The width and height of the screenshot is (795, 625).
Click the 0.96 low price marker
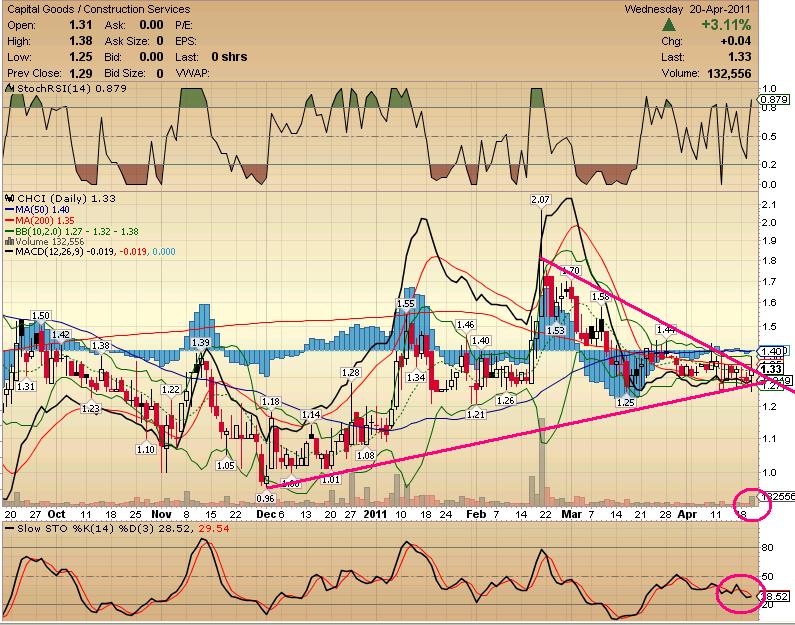tap(266, 498)
